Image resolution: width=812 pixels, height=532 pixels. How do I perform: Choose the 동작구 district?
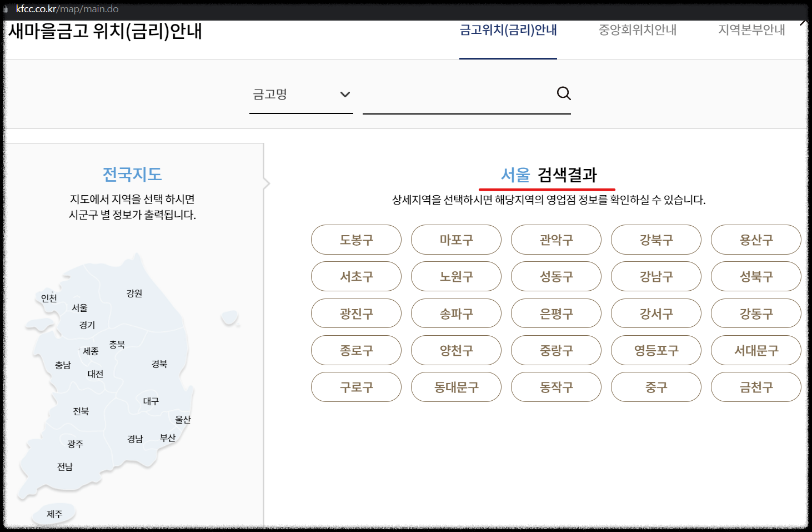556,387
